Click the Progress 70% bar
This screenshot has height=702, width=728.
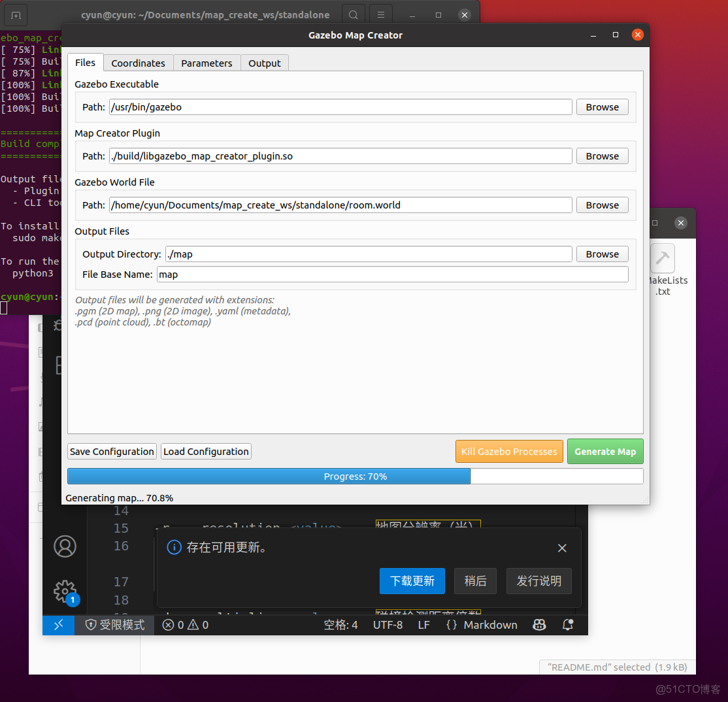[356, 476]
